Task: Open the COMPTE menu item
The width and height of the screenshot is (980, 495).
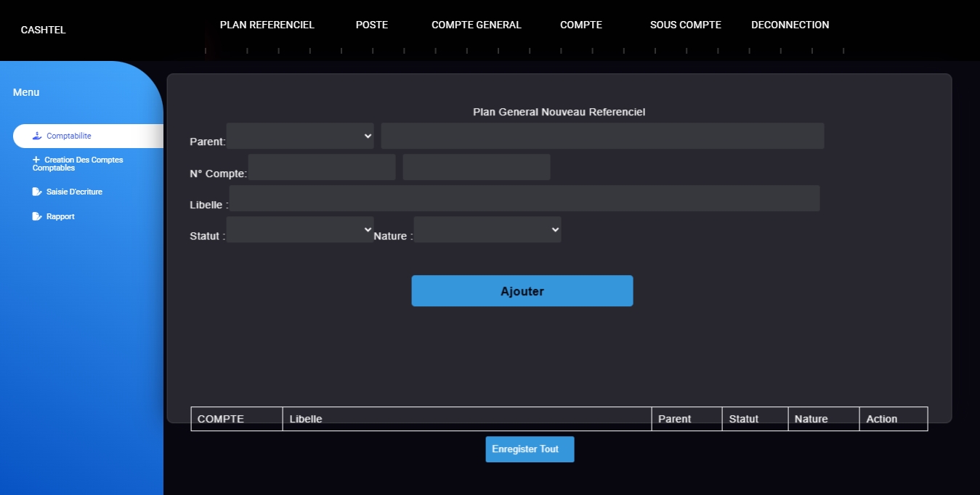Action: pyautogui.click(x=581, y=25)
